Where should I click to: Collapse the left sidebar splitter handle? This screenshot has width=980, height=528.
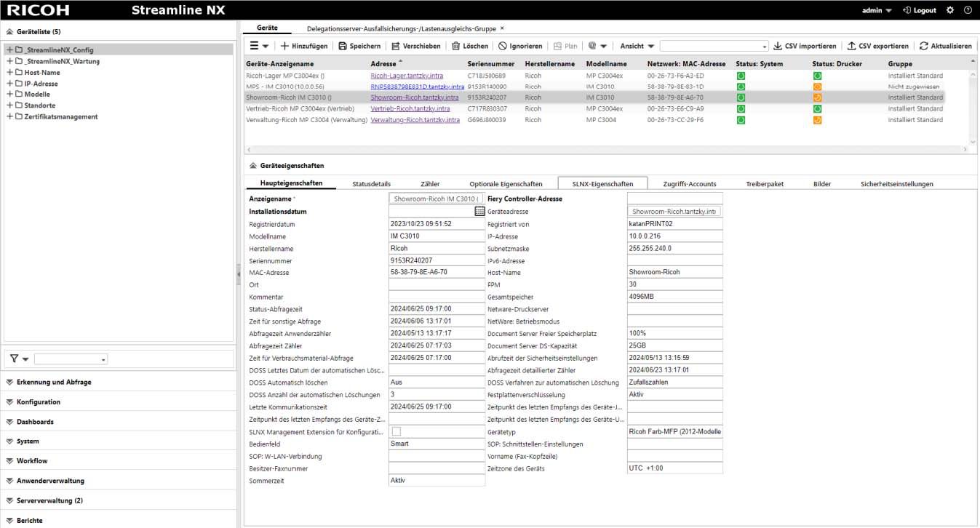coord(239,274)
